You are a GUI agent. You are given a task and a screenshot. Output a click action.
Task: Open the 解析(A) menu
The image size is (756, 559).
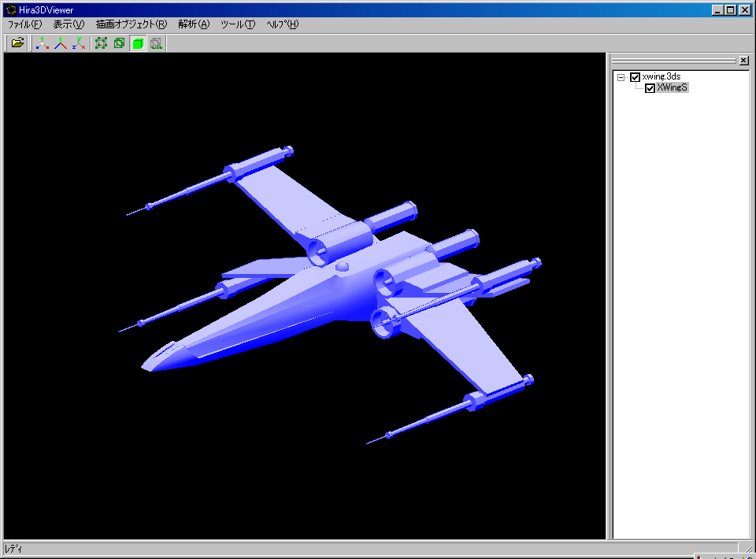pyautogui.click(x=194, y=24)
